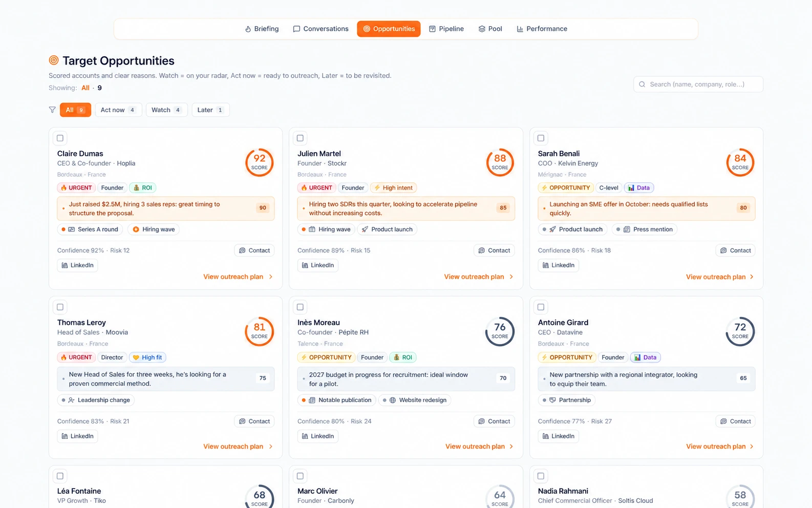Open Thomas Leroy's LinkedIn profile
This screenshot has height=508, width=812.
(x=78, y=436)
